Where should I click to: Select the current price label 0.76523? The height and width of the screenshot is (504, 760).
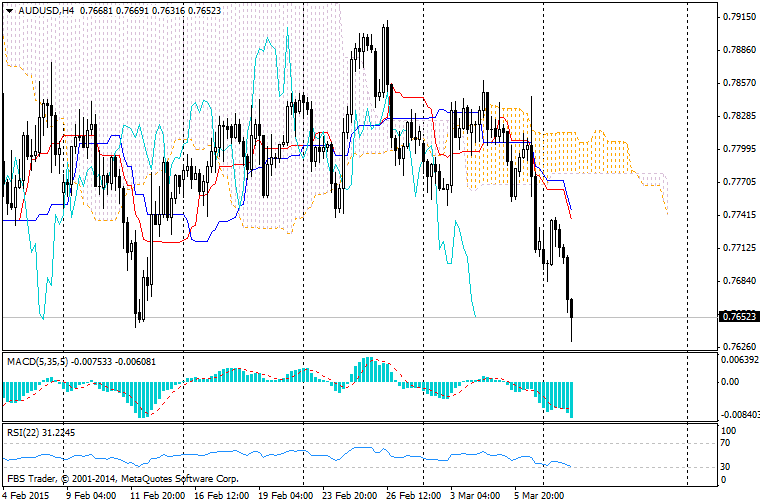739,316
